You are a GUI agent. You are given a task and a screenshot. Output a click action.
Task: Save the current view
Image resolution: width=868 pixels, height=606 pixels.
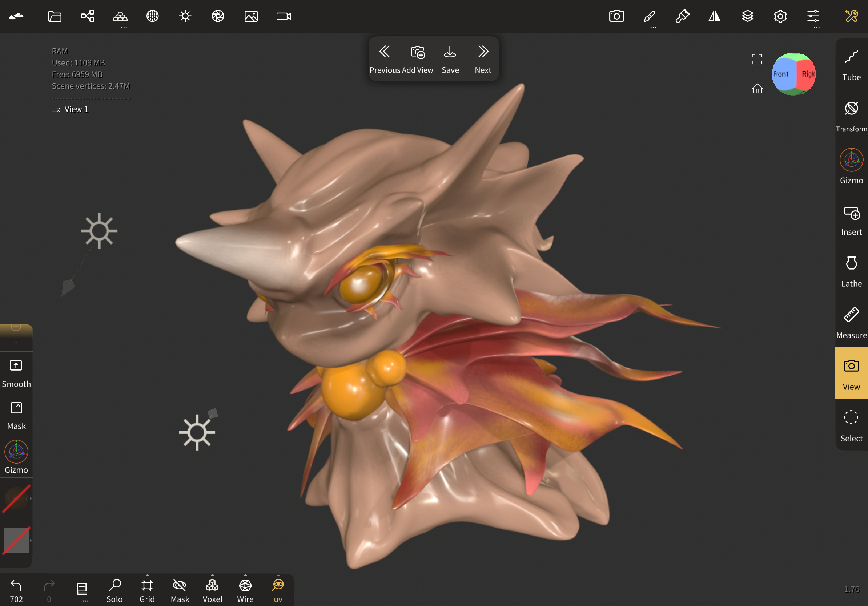click(x=450, y=59)
